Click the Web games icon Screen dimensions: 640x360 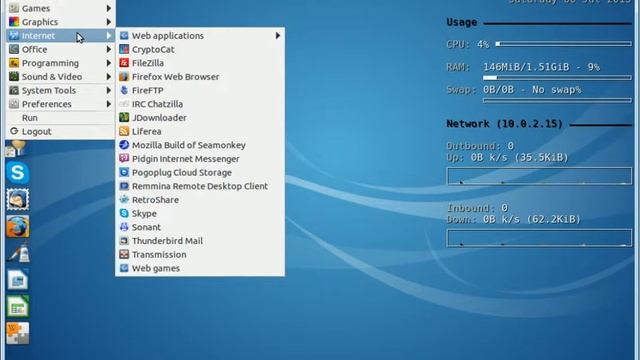pyautogui.click(x=124, y=268)
